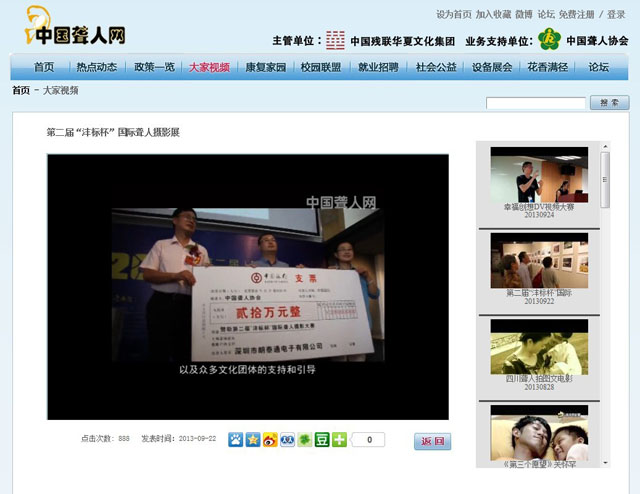640x494 pixels.
Task: Click the title 第二届“沣标杯”国际聋人摄影展
Action: pyautogui.click(x=113, y=132)
